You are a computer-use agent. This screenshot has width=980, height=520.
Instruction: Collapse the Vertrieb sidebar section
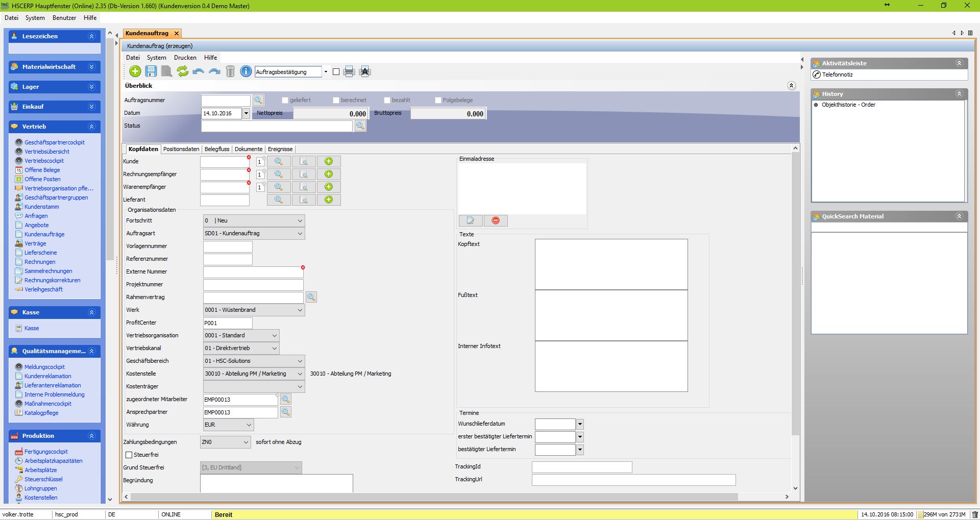pos(92,127)
